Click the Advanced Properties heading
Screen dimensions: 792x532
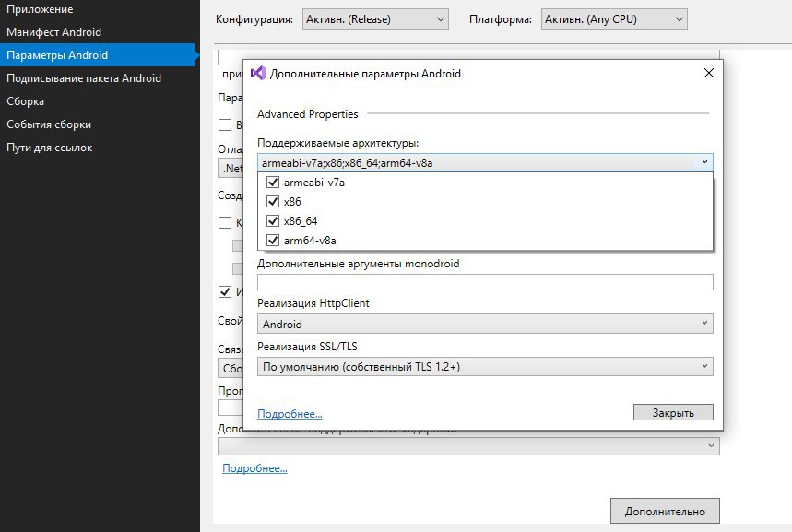(x=308, y=114)
